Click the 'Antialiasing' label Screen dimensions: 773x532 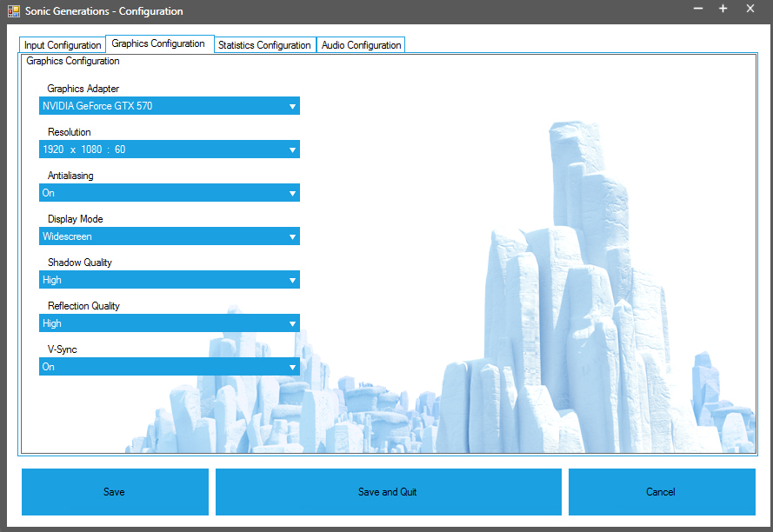pyautogui.click(x=70, y=176)
